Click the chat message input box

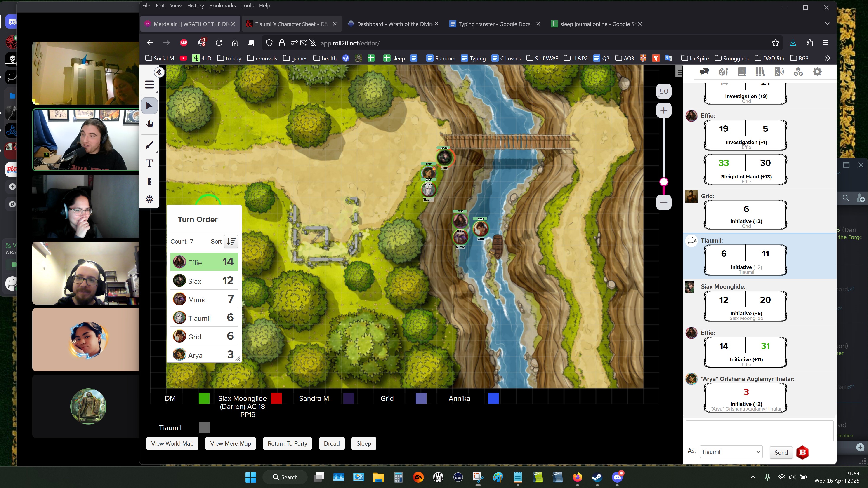759,430
